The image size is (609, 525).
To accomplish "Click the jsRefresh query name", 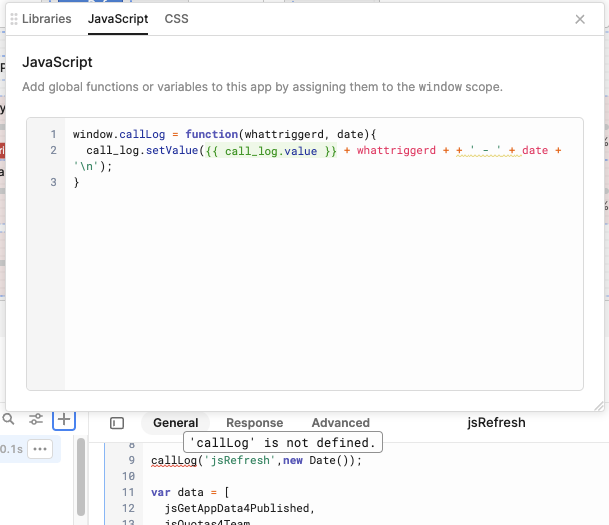I will pyautogui.click(x=496, y=422).
